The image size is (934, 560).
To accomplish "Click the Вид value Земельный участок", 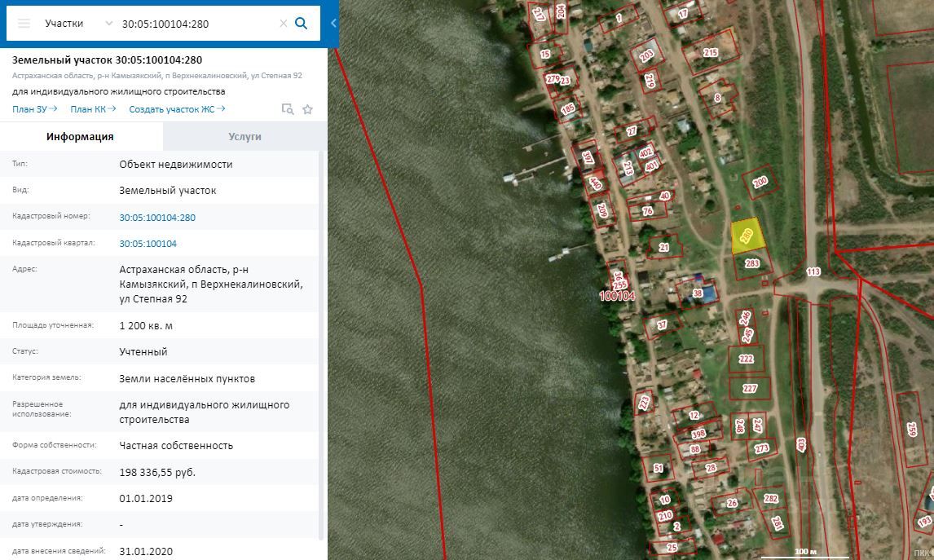I will (168, 191).
